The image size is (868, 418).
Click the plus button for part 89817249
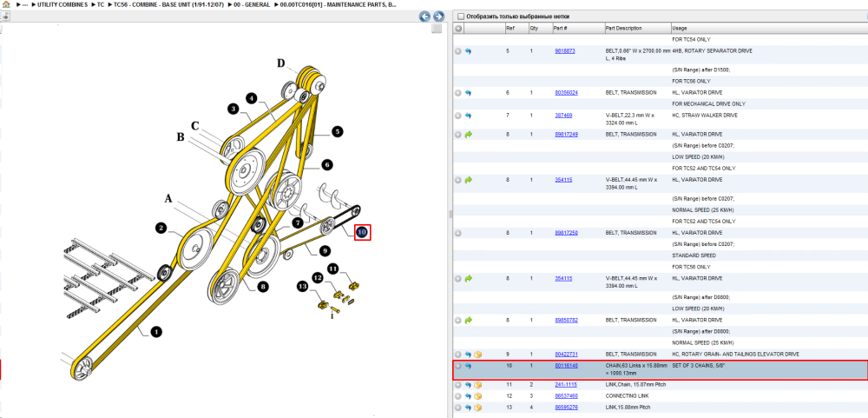point(458,134)
